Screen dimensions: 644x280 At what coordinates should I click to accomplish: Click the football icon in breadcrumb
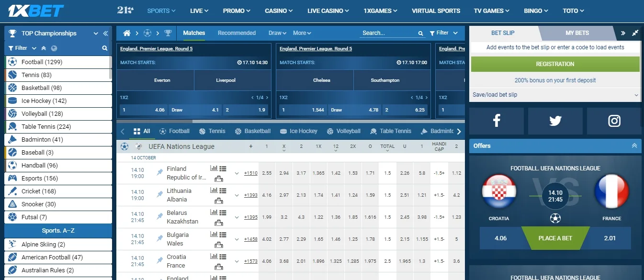pos(147,33)
